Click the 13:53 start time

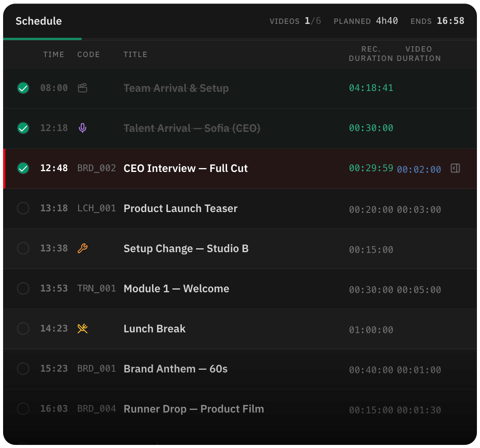coord(54,288)
